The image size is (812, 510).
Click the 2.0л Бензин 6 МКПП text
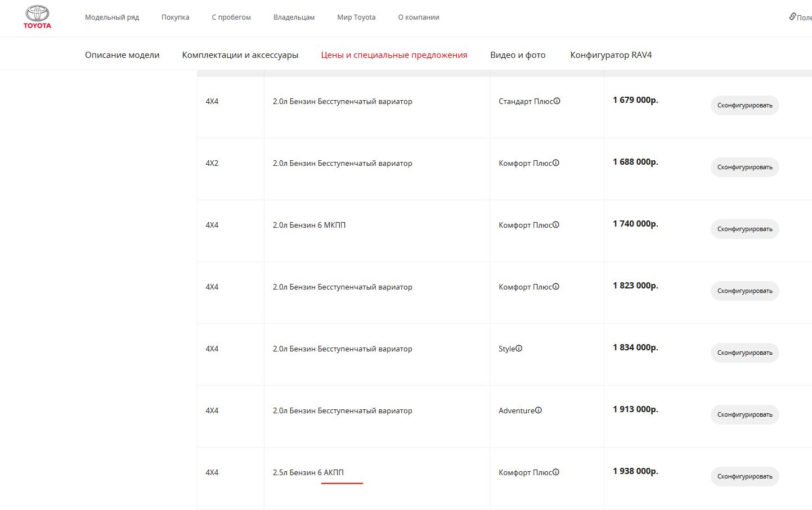tap(309, 225)
